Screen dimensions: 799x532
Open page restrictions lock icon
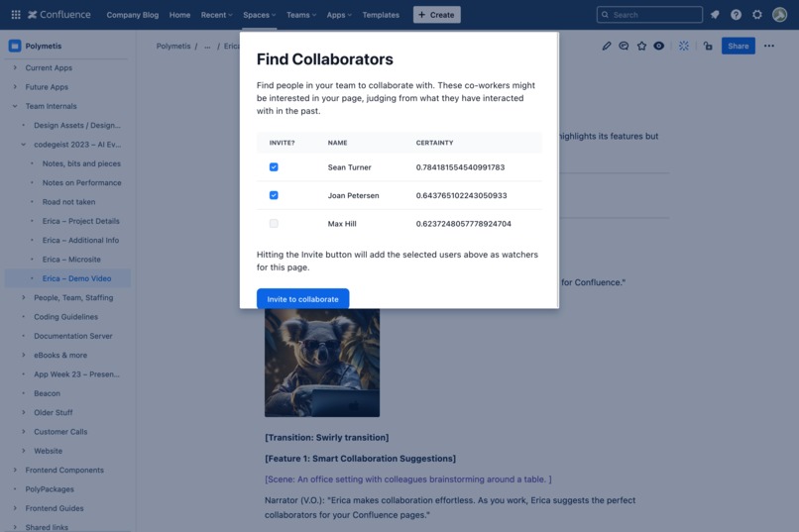(708, 46)
